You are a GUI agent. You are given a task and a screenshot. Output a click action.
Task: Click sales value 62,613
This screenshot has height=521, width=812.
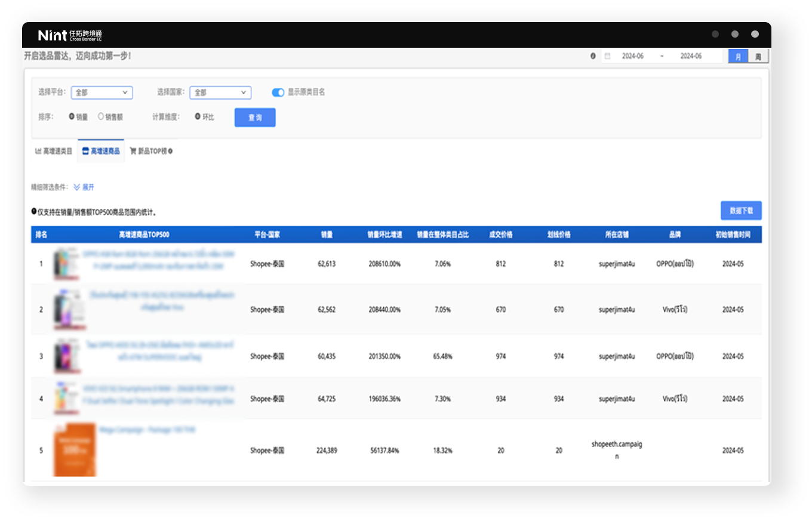click(327, 263)
